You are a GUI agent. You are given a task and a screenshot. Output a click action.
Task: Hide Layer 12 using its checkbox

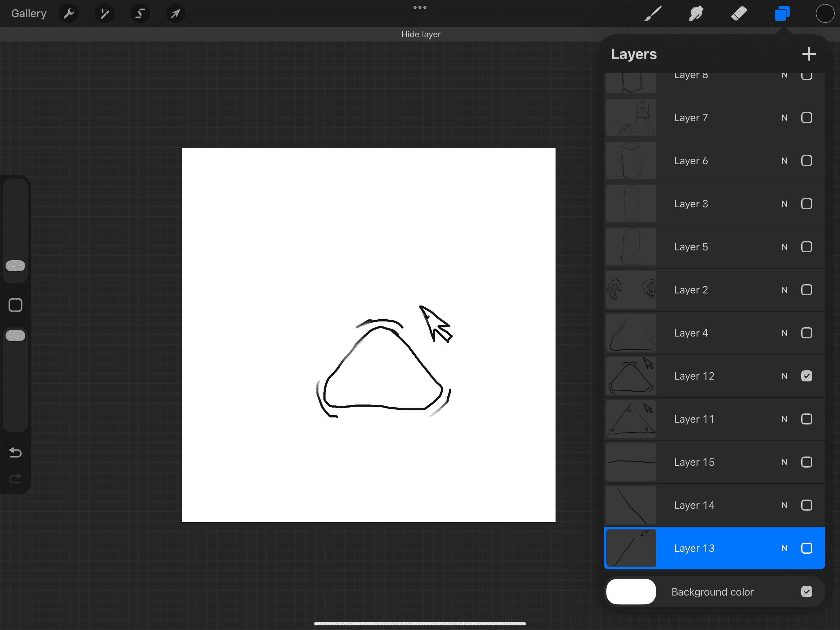(x=806, y=376)
